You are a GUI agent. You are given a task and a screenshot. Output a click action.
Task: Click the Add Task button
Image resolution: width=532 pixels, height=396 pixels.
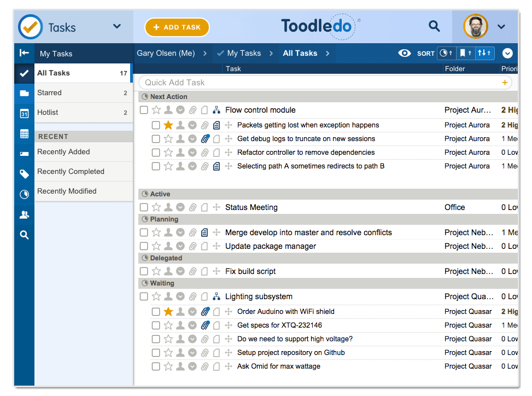(x=177, y=27)
